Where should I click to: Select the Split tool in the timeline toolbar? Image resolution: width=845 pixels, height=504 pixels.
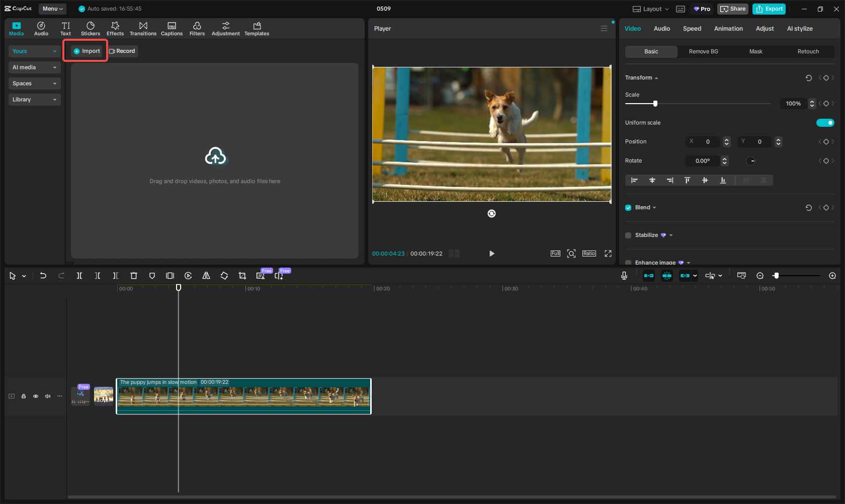79,276
